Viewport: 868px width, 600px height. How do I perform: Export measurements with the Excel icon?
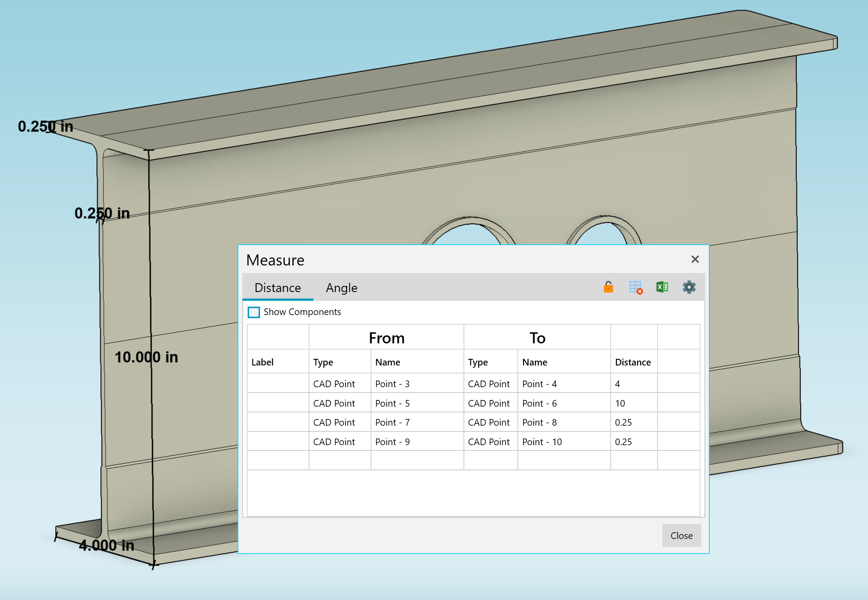click(662, 287)
